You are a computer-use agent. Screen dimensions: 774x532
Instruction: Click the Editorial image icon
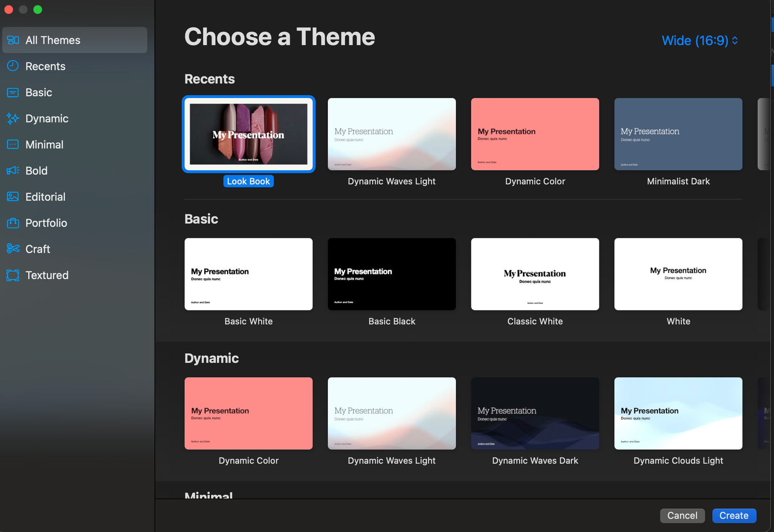pyautogui.click(x=13, y=197)
